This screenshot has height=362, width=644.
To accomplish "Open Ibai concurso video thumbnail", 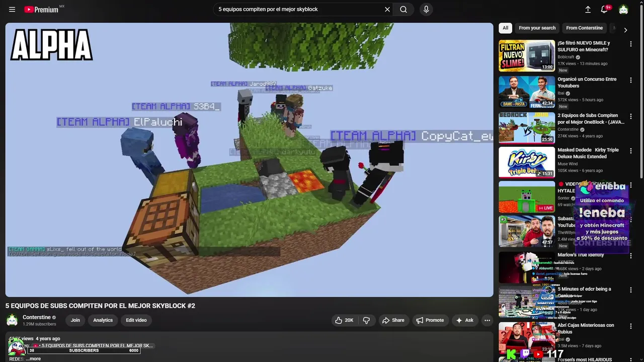I will coord(527,92).
